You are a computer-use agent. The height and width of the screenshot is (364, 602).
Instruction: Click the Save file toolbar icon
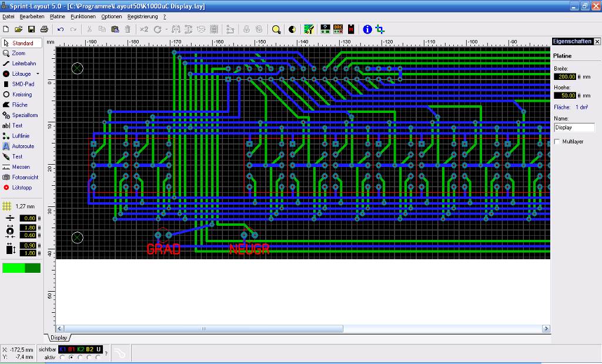click(x=31, y=29)
